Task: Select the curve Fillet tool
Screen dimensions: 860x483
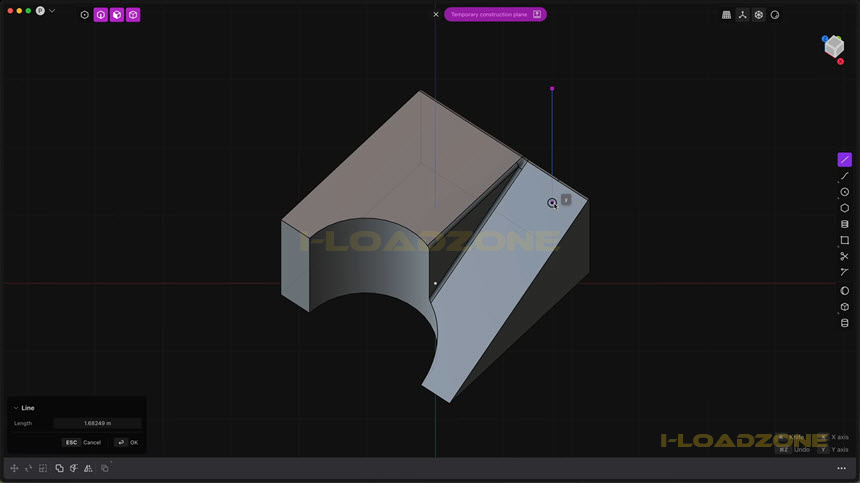Action: 845,272
